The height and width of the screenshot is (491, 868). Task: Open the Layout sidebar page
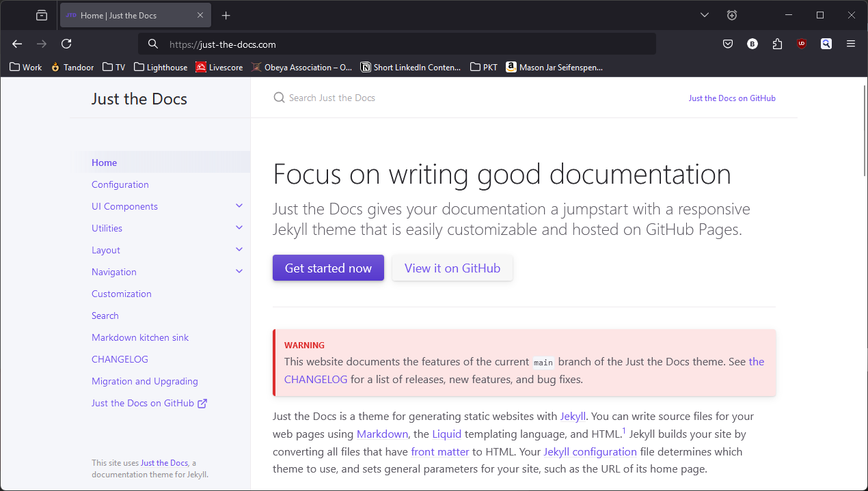(x=106, y=250)
